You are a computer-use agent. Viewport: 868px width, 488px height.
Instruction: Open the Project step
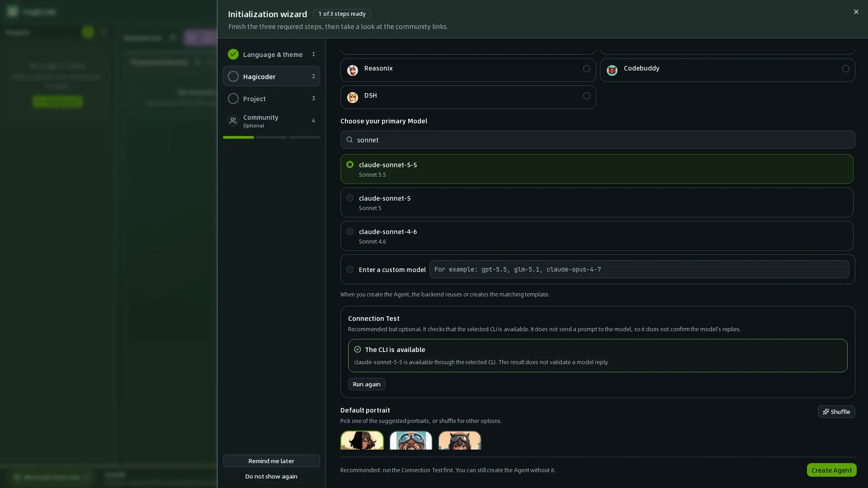pyautogui.click(x=271, y=99)
